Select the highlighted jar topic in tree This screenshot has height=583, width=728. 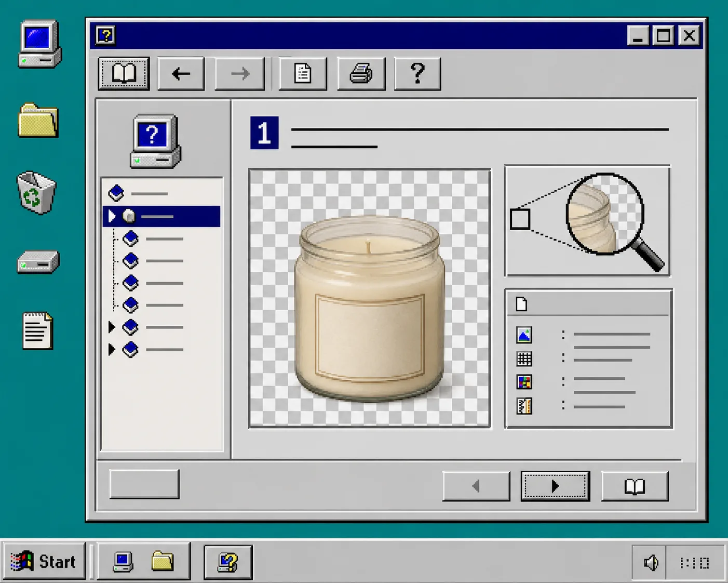161,216
